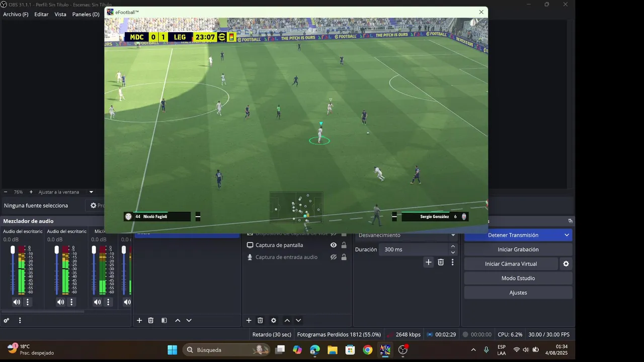The image size is (644, 362).
Task: Show Captura de entrada audio source
Action: [333, 257]
